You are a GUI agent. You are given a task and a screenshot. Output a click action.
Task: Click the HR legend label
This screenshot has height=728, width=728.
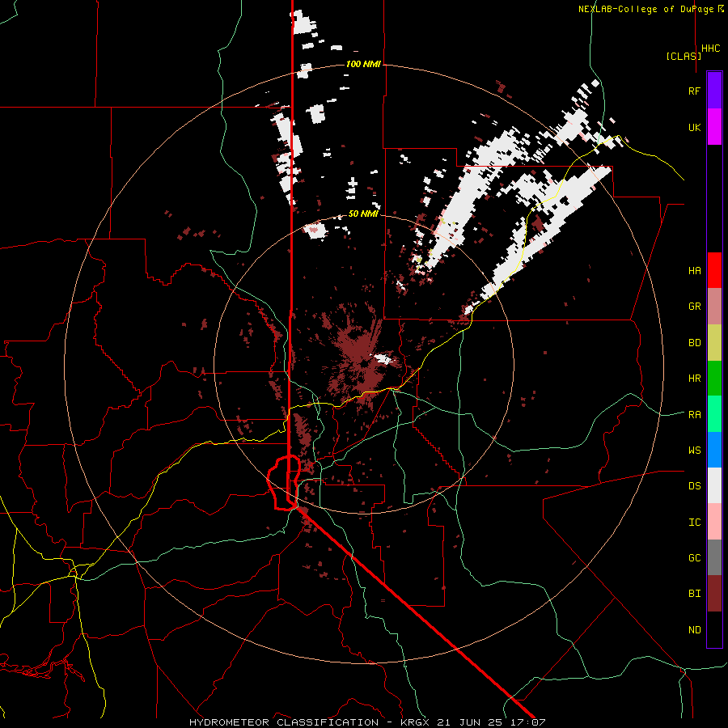coord(694,379)
